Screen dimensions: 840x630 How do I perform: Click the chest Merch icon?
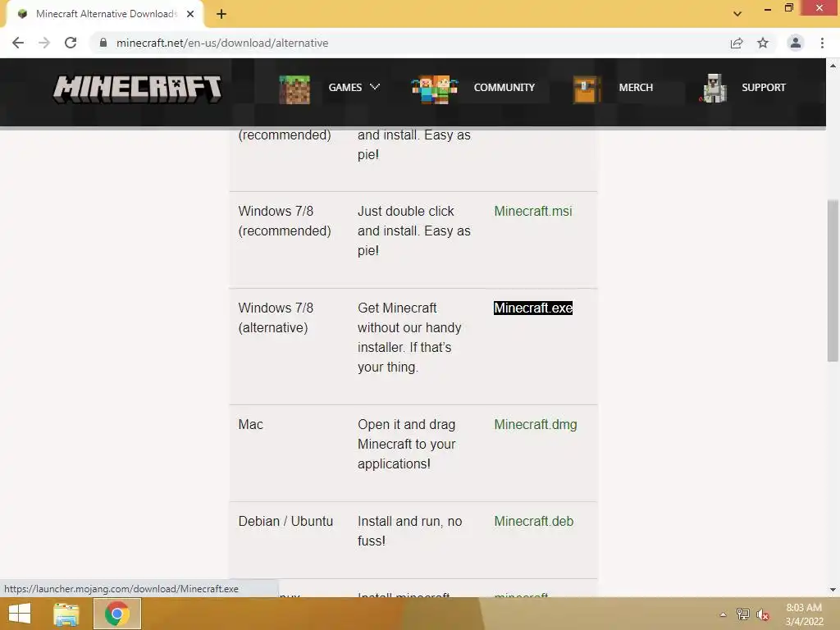(586, 89)
